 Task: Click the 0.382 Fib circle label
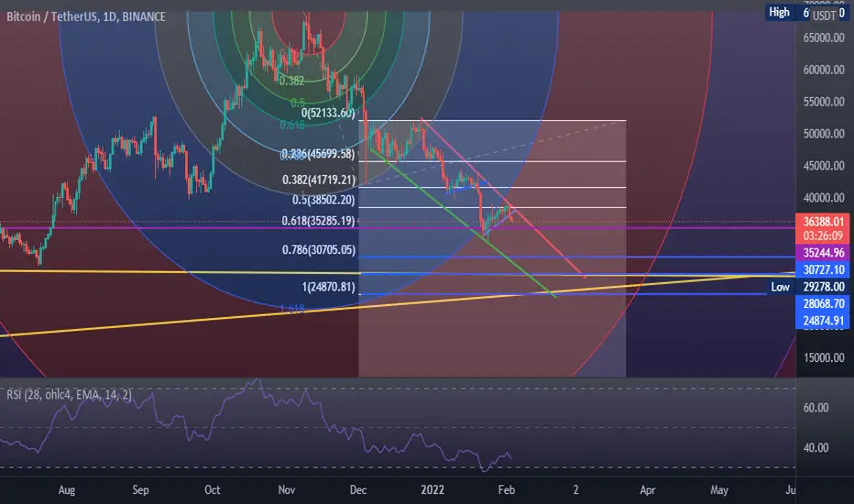291,82
